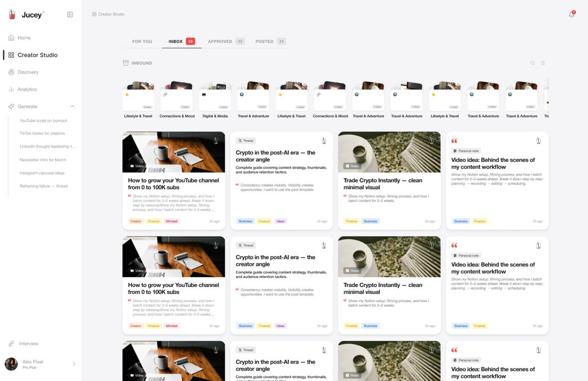
Task: Open the first Travel & Adventure folder
Action: (x=253, y=100)
